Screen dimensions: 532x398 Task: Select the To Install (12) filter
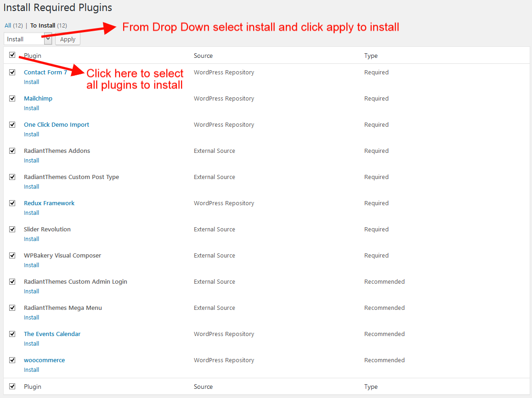click(48, 26)
